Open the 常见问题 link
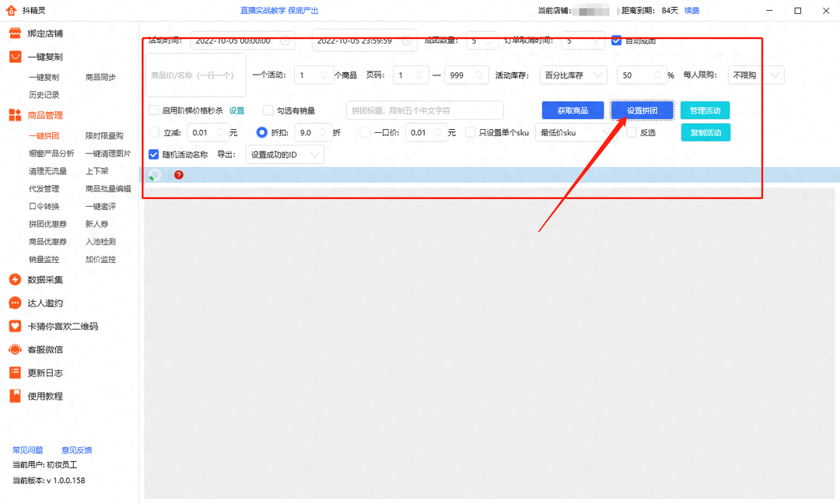 click(x=28, y=450)
